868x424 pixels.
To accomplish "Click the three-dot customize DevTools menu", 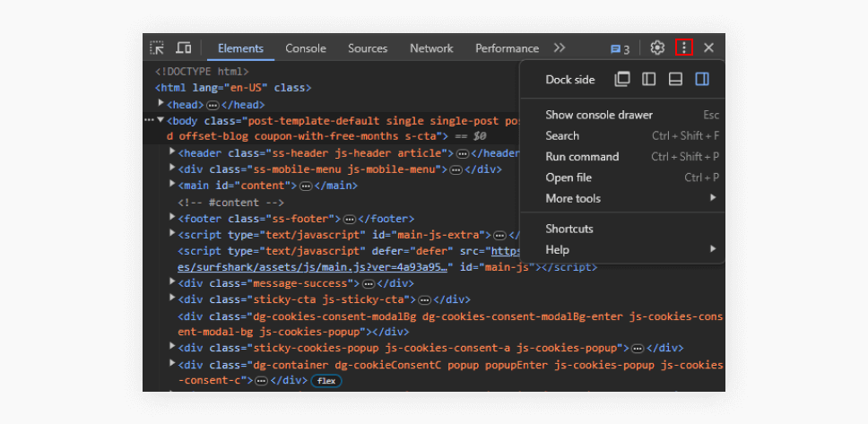I will click(684, 48).
